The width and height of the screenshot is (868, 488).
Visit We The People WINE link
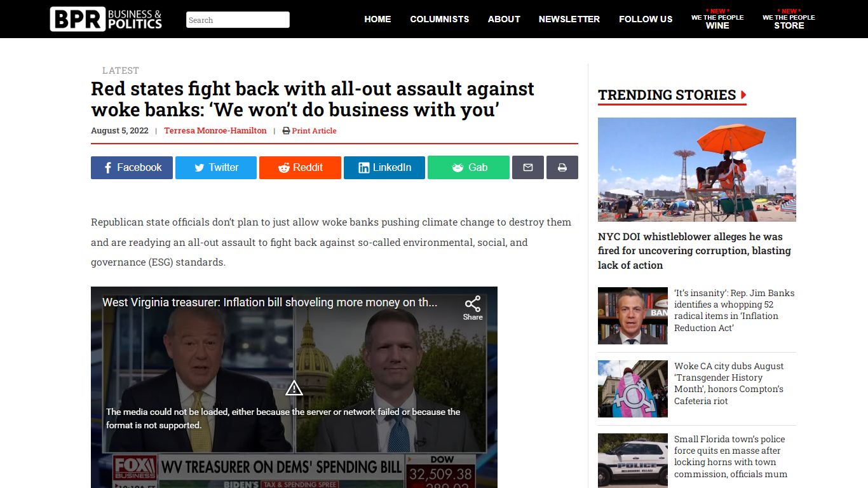point(717,20)
